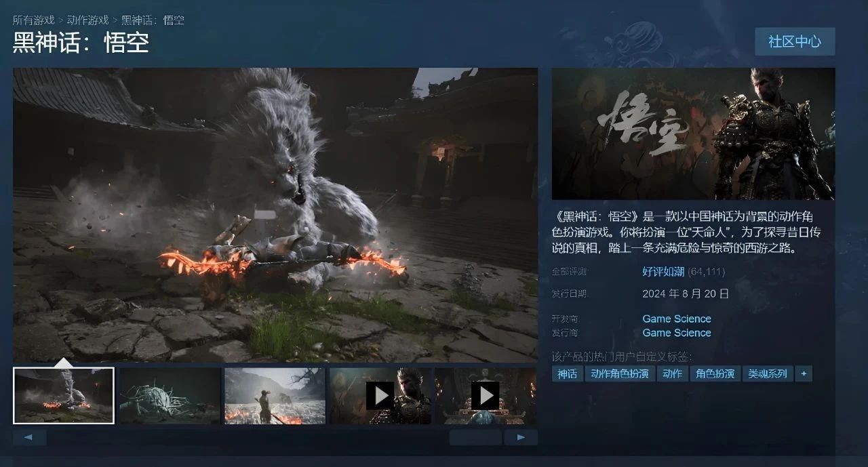
Task: Select the 动作 tag
Action: coord(672,373)
